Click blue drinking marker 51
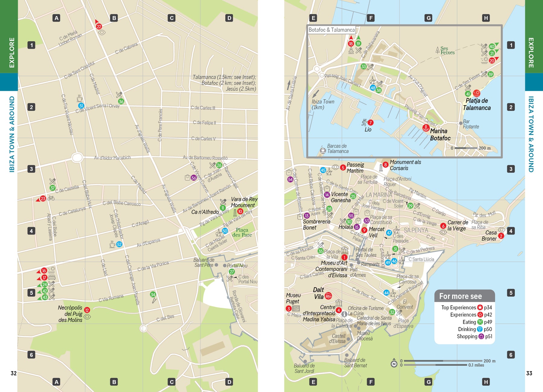Image resolution: width=543 pixels, height=392 pixels. coord(81,106)
